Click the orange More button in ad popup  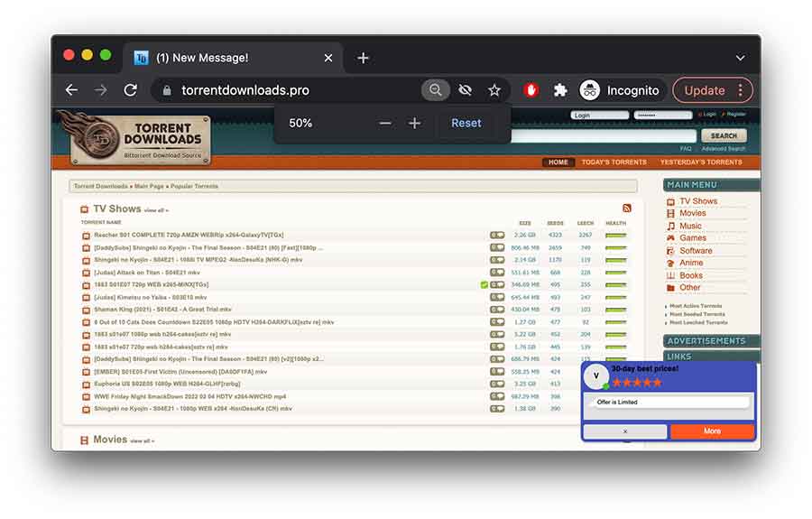[x=712, y=431]
